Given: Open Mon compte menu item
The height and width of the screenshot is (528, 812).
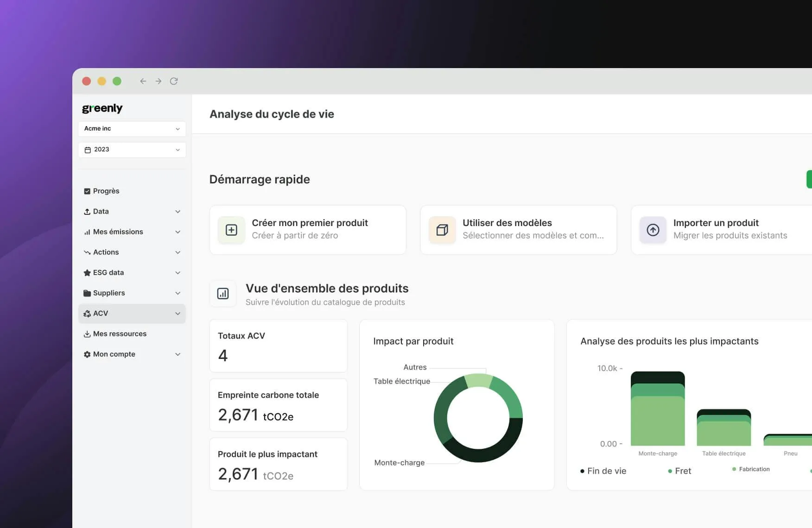Looking at the screenshot, I should click(132, 354).
